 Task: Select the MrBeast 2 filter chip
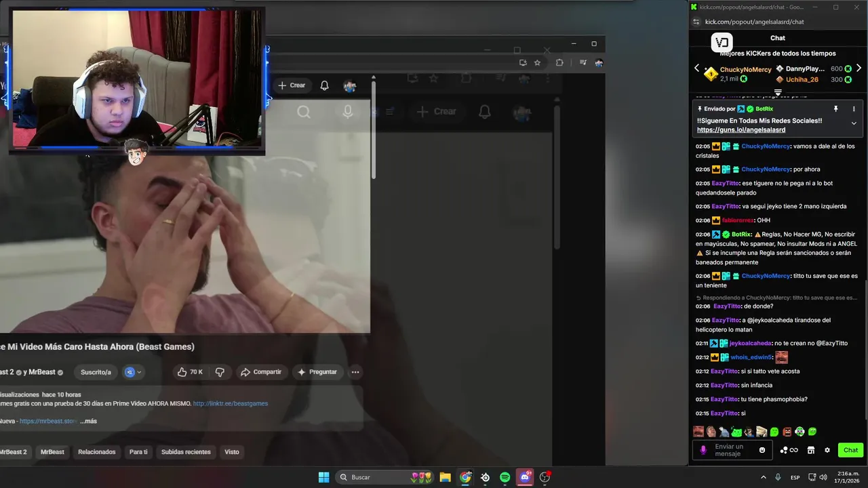click(14, 452)
